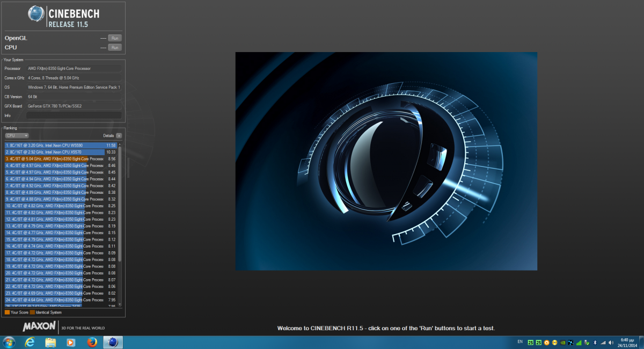The height and width of the screenshot is (349, 644).
Task: Click the blue molecule-like tray icon
Action: click(x=570, y=343)
